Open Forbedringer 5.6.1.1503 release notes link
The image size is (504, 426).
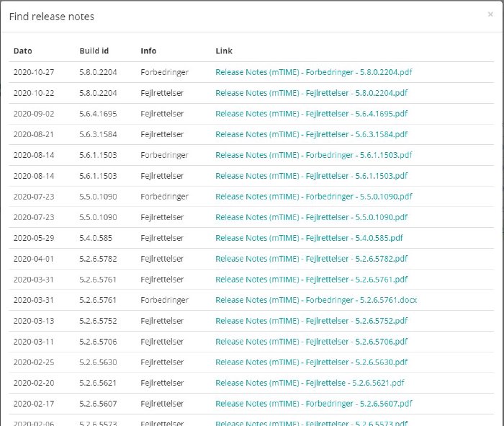pyautogui.click(x=313, y=155)
